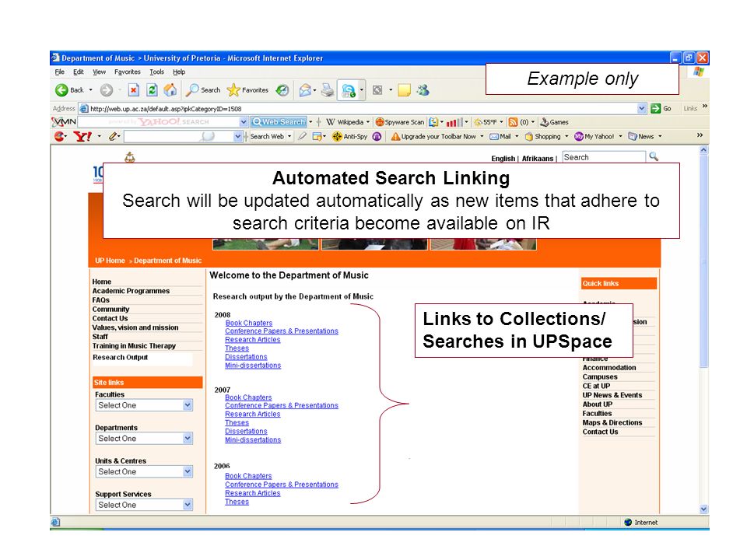747x560 pixels.
Task: Open My Yahoo! toolbar button
Action: (x=594, y=136)
